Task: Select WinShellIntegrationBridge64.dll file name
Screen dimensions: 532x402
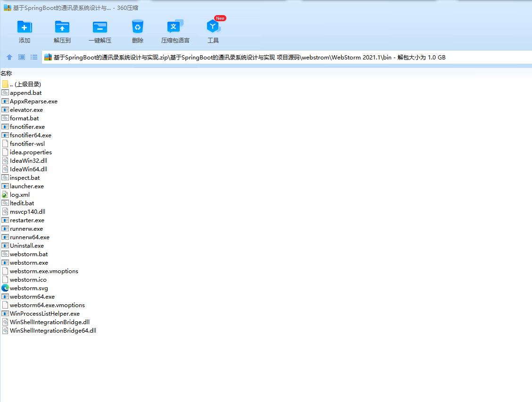Action: (x=53, y=331)
